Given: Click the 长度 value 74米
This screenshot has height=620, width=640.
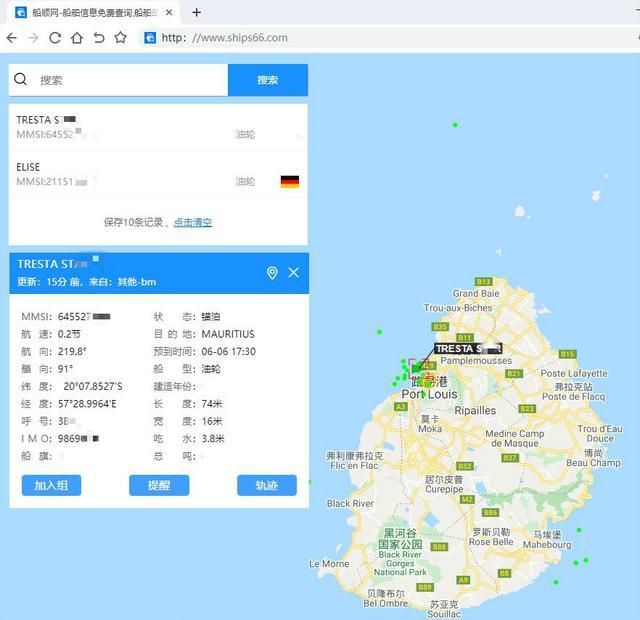Looking at the screenshot, I should tap(212, 404).
